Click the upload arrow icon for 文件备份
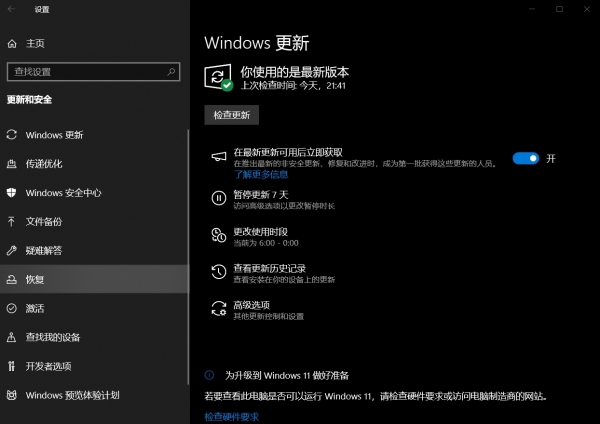600x424 pixels. tap(11, 222)
